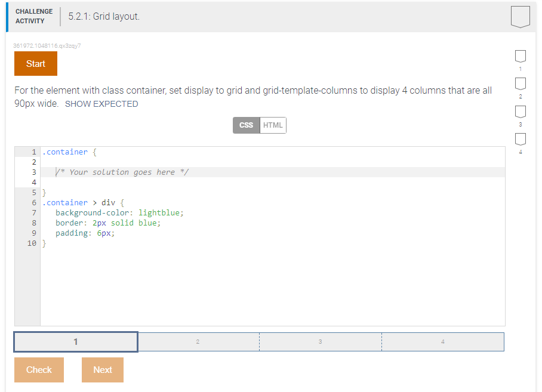Click the activity ID text above Start

pos(47,45)
